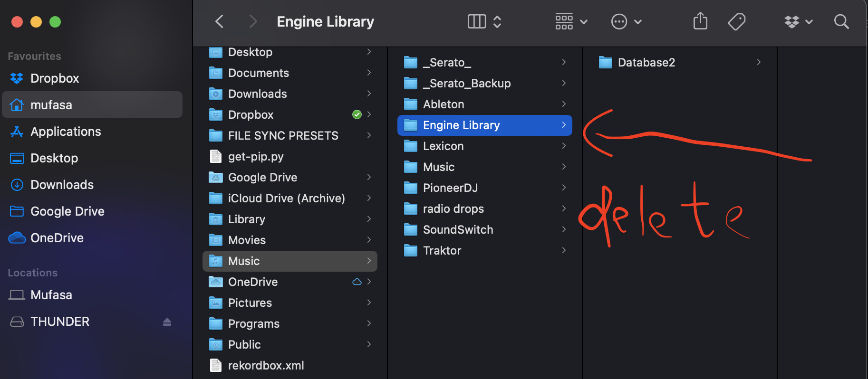Viewport: 868px width, 379px height.
Task: Select the _Serato_ folder
Action: tap(485, 63)
